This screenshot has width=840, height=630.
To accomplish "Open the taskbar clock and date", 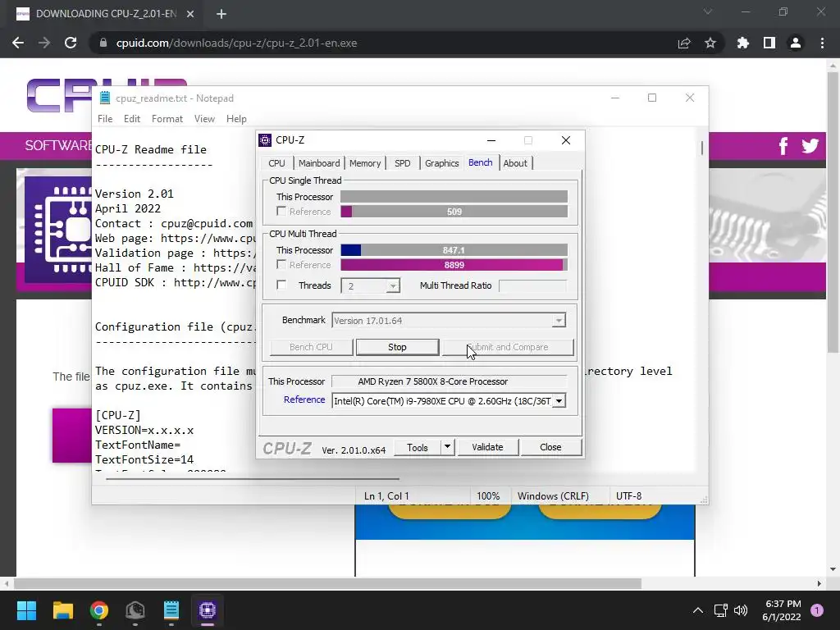I will pyautogui.click(x=782, y=610).
